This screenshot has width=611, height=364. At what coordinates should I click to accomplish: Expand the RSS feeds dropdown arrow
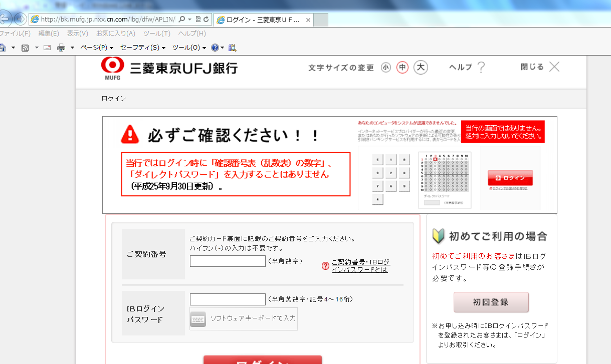click(36, 48)
